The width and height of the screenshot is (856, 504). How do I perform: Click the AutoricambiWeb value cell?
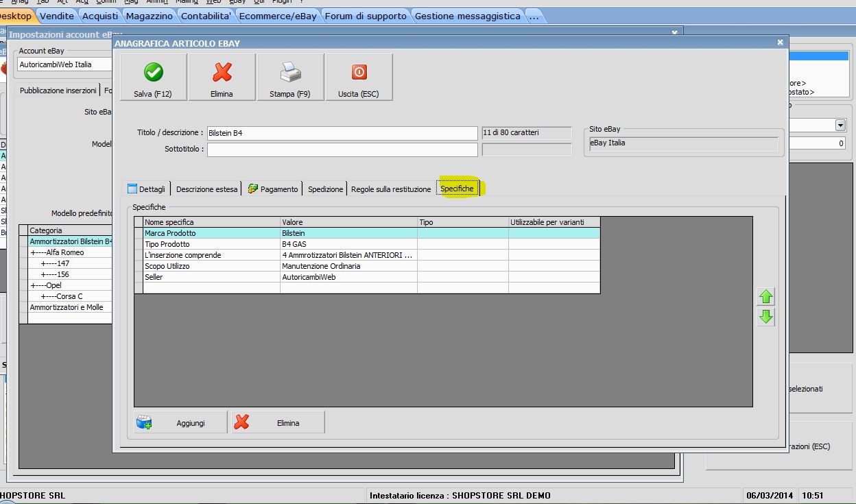pos(348,277)
